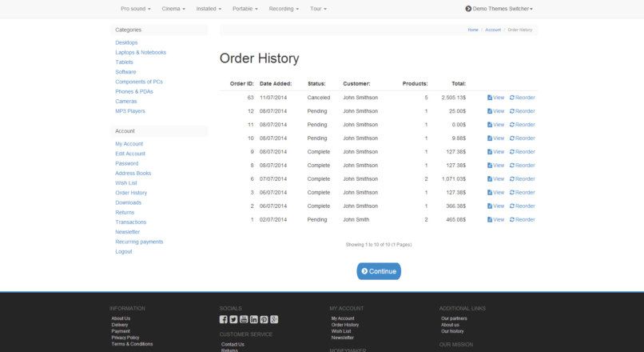Viewport: 644px width, 352px height.
Task: Open Newsletter in sidebar
Action: click(x=128, y=232)
